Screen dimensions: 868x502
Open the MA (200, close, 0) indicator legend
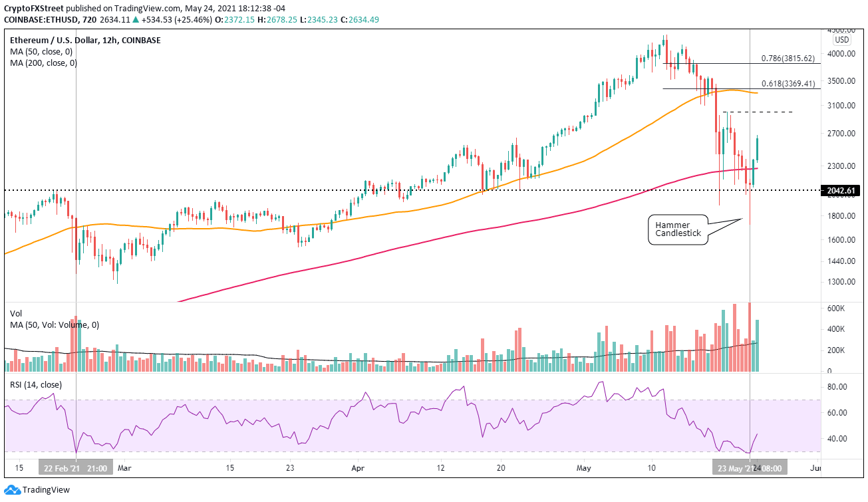click(43, 63)
